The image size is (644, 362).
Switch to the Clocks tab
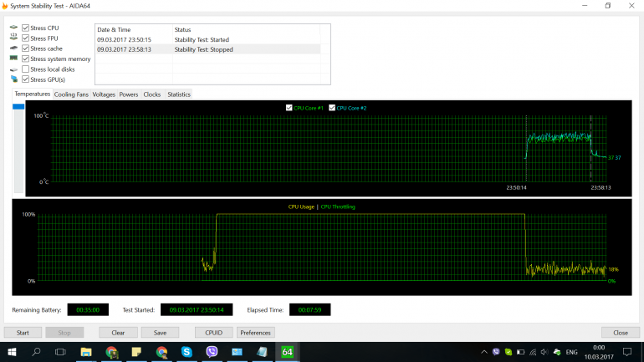pos(152,94)
